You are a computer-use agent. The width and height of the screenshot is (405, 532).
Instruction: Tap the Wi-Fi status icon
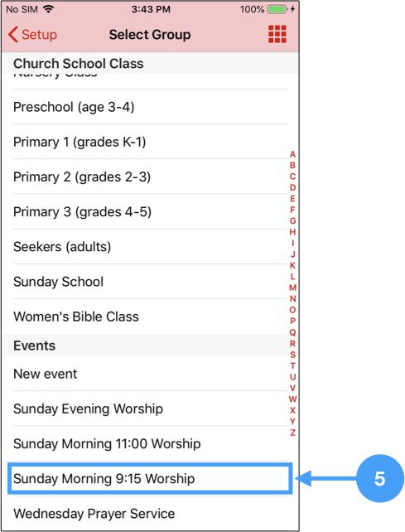[49, 9]
